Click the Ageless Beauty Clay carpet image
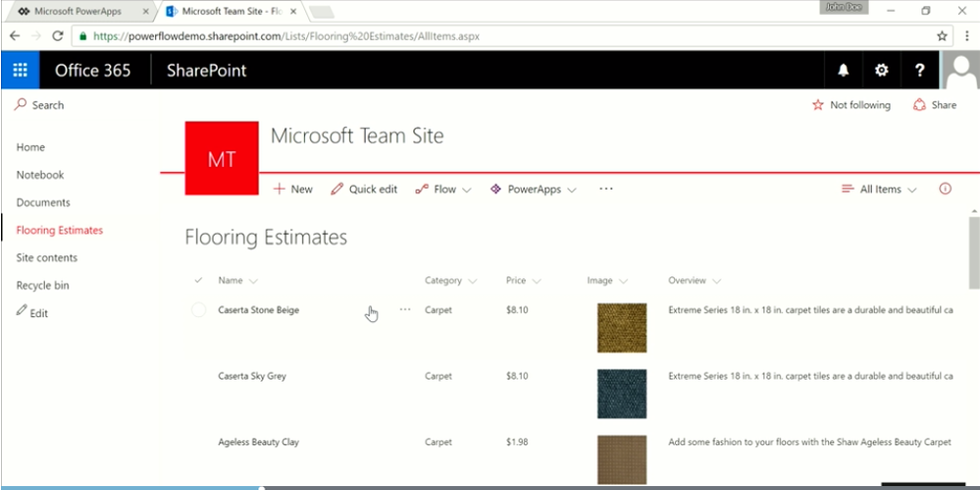 click(x=622, y=460)
